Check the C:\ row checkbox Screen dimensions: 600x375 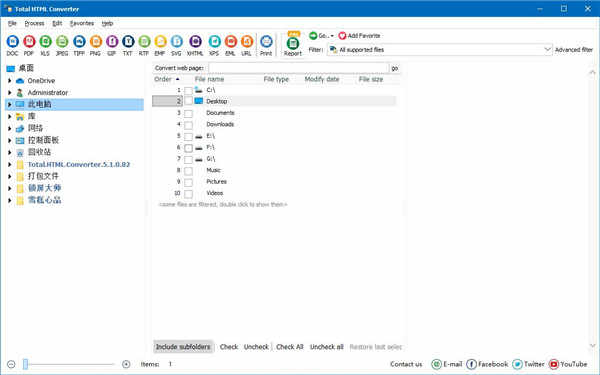coord(188,91)
